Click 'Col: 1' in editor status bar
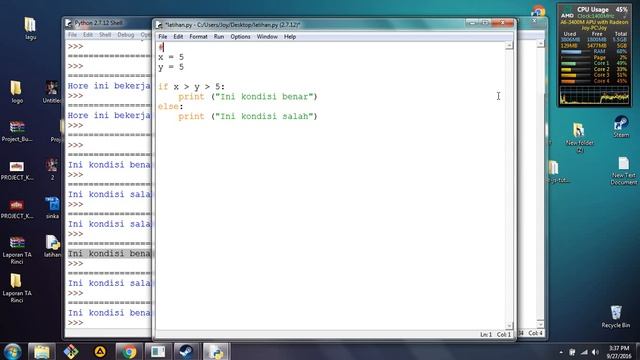This screenshot has width=640, height=360. [504, 334]
